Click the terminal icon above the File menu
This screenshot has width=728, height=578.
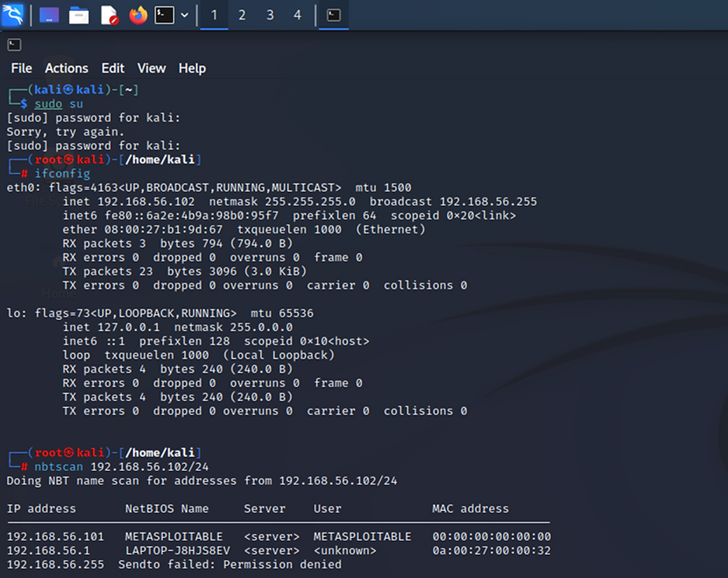[13, 44]
